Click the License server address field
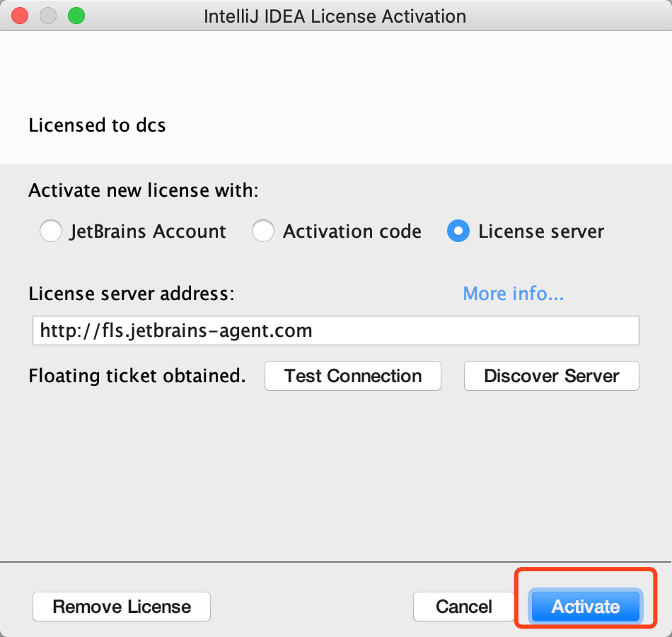The width and height of the screenshot is (672, 637). [x=335, y=331]
